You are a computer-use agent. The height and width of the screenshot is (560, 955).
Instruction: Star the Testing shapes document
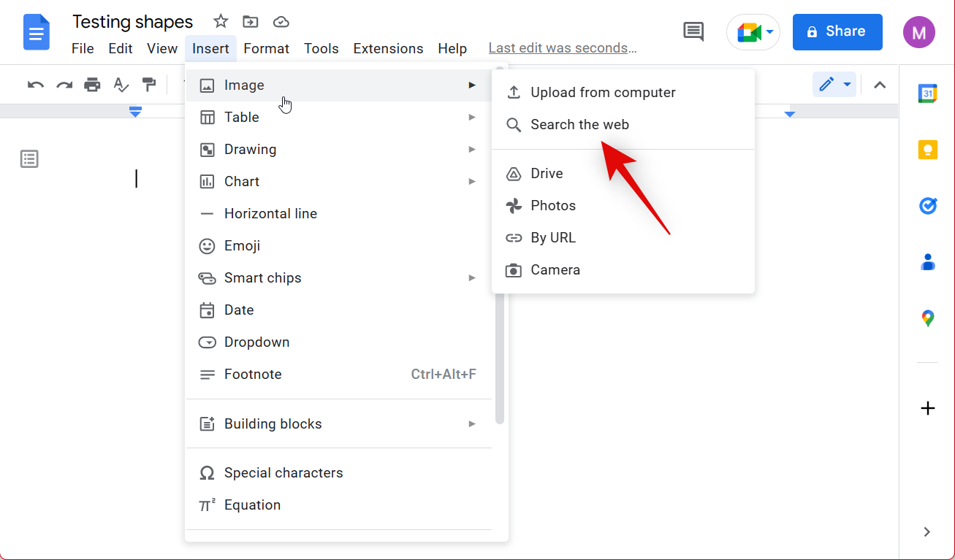pyautogui.click(x=221, y=21)
